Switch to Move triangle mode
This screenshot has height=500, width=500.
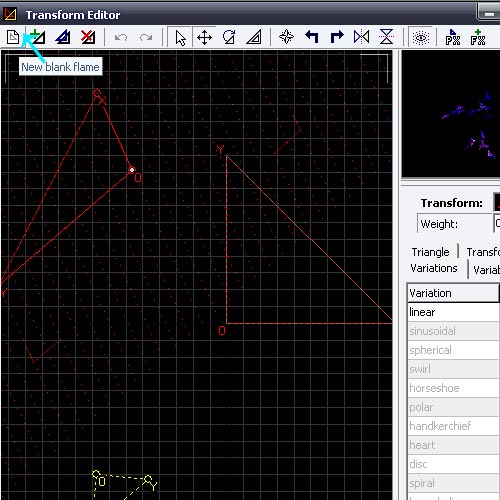tap(204, 37)
